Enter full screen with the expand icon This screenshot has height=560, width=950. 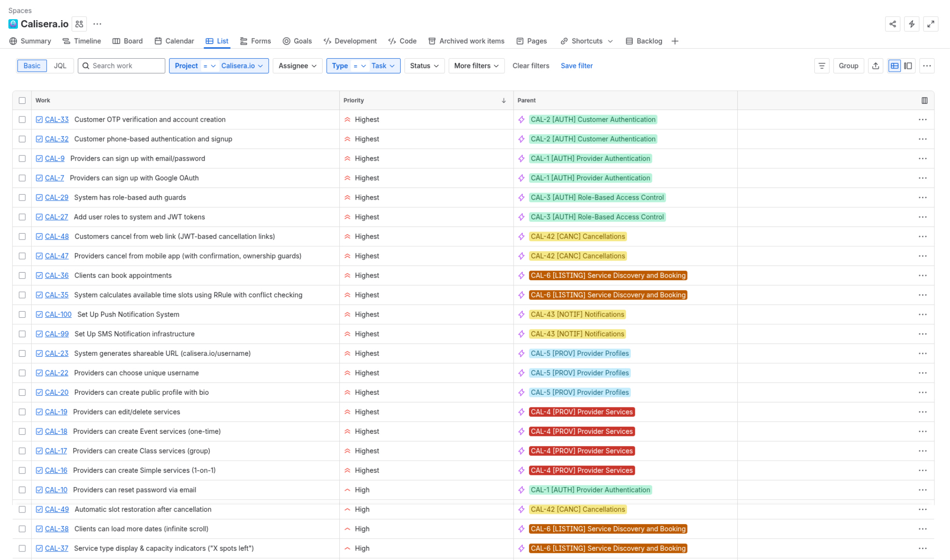pos(930,24)
